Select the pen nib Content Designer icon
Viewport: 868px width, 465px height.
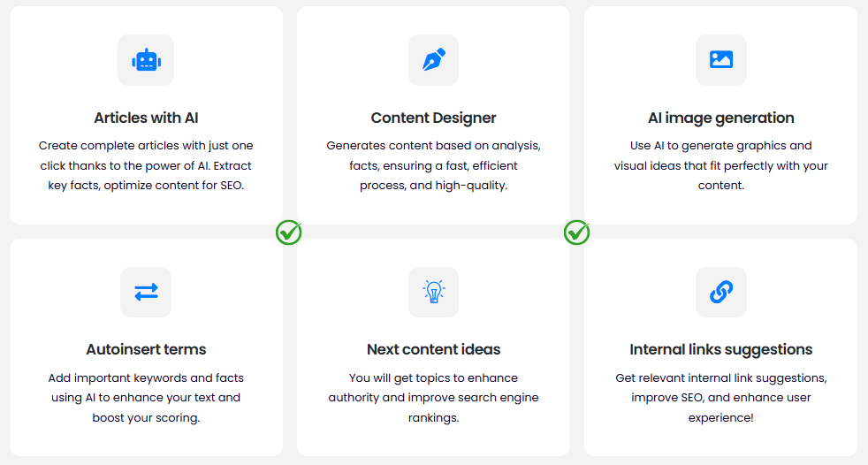[x=433, y=60]
